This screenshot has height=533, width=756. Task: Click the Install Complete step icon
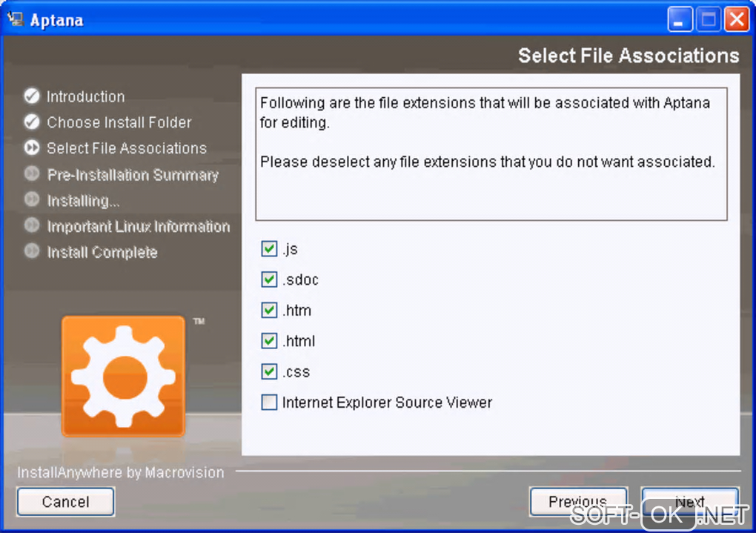32,251
